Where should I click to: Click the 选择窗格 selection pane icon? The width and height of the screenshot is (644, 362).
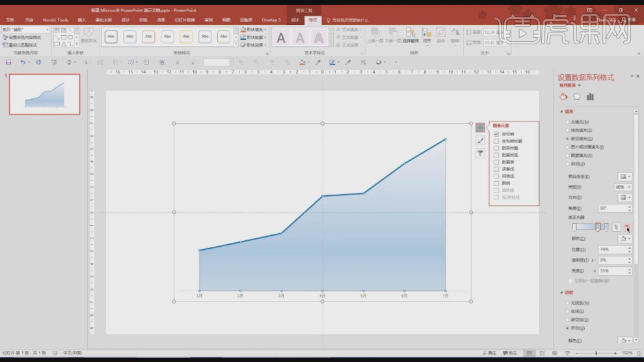pos(410,35)
